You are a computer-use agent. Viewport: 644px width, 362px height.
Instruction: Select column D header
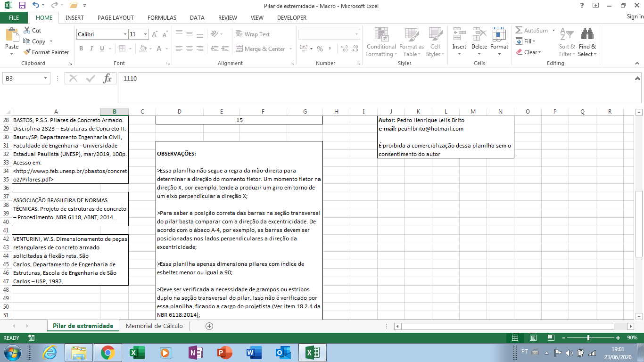tap(180, 112)
